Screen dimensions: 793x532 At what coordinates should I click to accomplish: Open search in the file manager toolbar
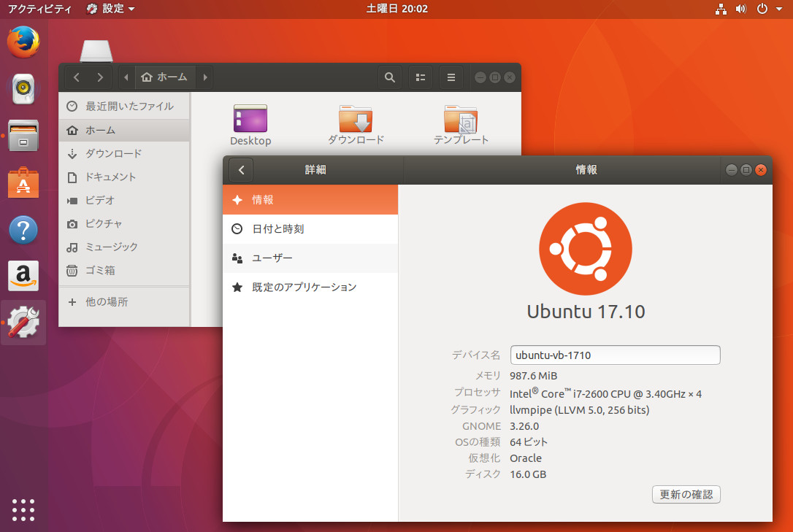click(x=389, y=77)
